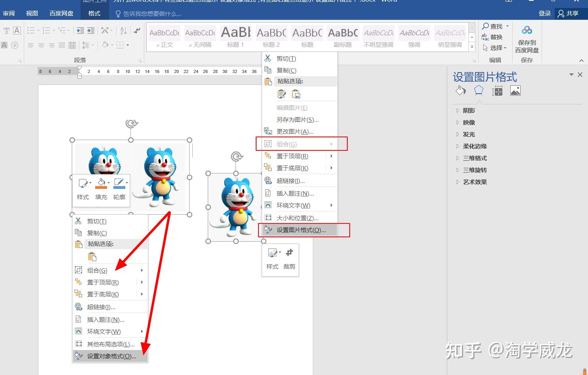The height and width of the screenshot is (375, 588).
Task: Toggle align text left
Action: coord(31,45)
